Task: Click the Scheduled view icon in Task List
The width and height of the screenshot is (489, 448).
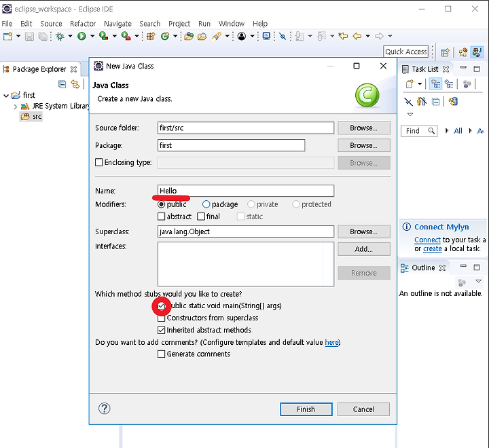Action: [449, 84]
